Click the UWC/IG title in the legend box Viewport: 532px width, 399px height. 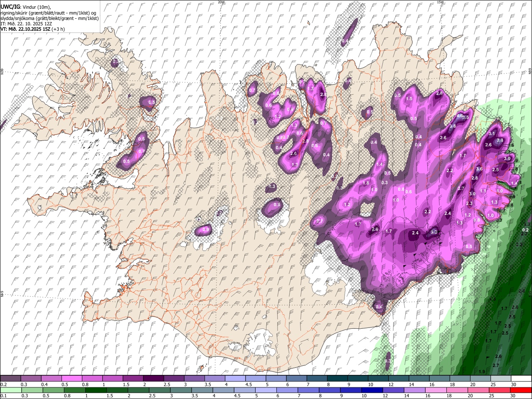click(x=10, y=7)
